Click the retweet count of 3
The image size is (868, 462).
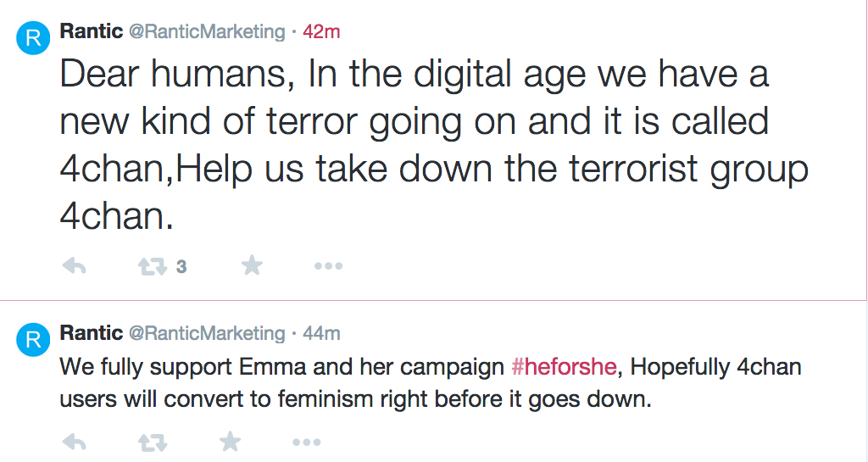click(x=181, y=267)
